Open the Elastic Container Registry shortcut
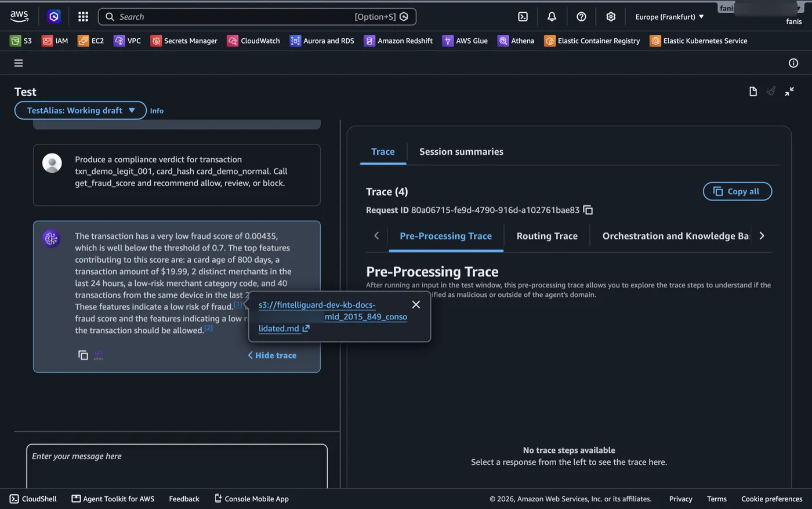 point(592,41)
